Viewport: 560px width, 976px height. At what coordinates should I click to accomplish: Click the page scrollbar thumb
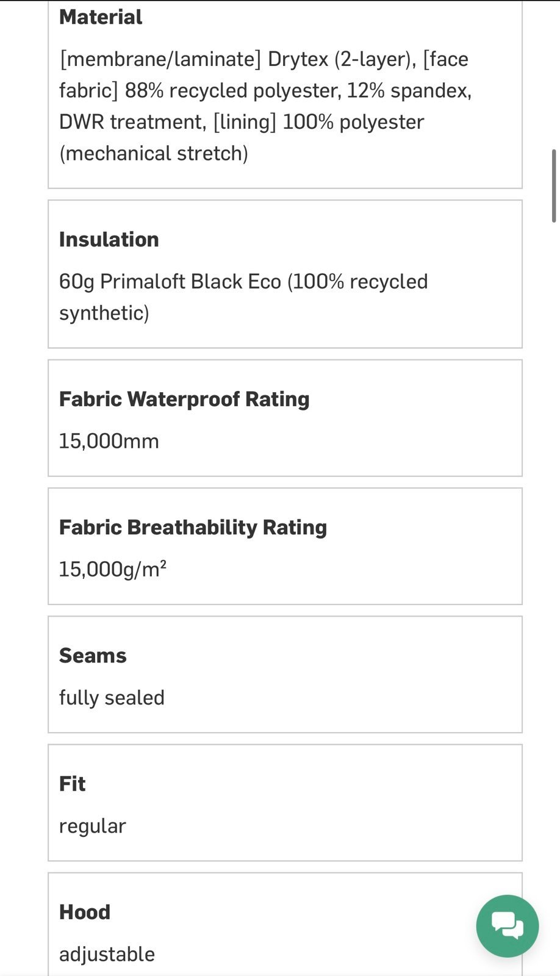coord(554,185)
